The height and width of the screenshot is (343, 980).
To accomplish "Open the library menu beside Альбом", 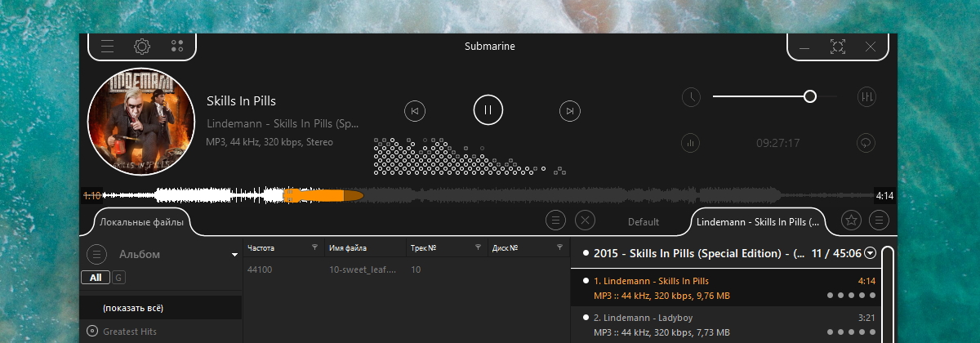I will (x=96, y=254).
